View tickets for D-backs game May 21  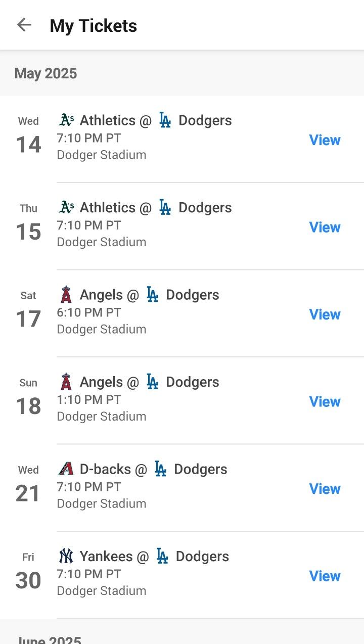[325, 489]
